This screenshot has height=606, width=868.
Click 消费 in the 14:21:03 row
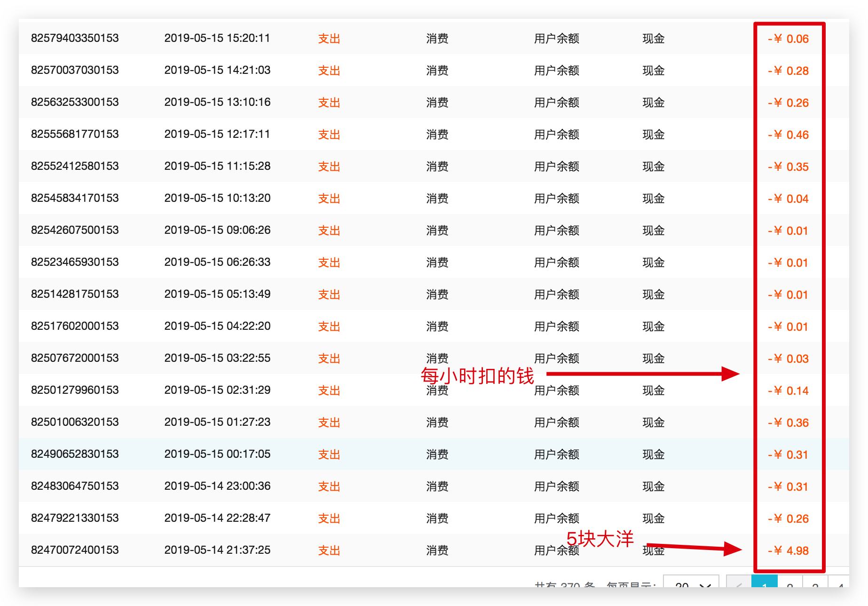coord(437,71)
